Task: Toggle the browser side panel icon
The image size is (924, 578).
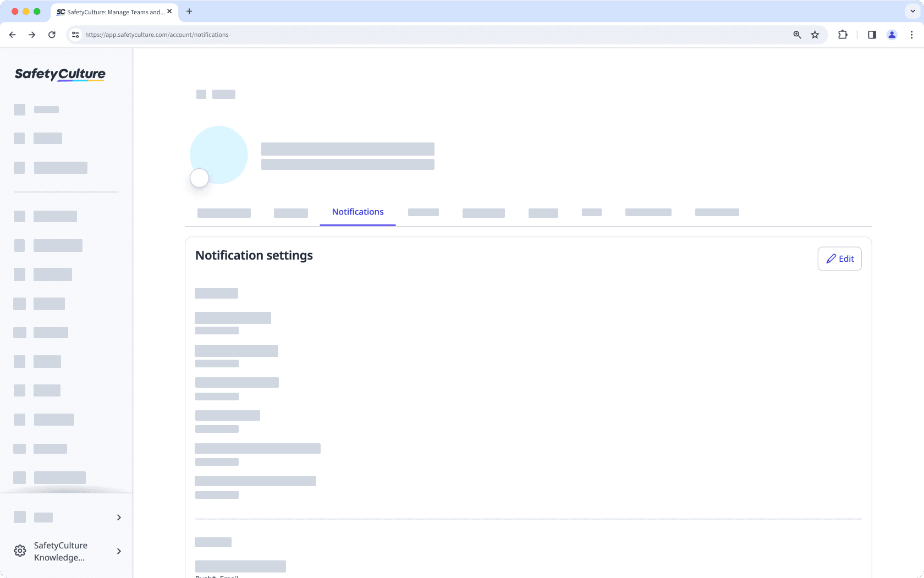Action: coord(872,35)
